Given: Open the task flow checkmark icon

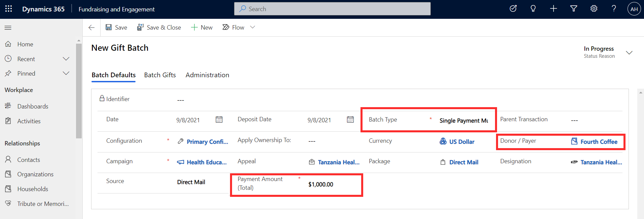Looking at the screenshot, I should [513, 9].
